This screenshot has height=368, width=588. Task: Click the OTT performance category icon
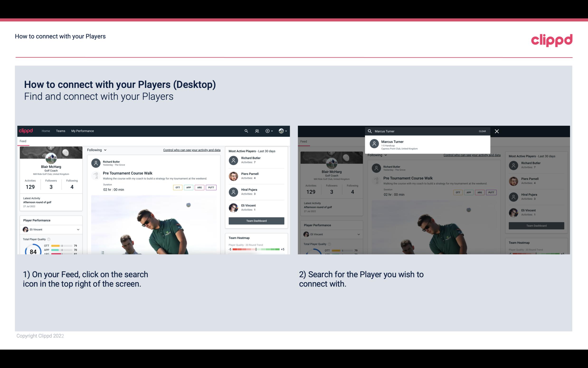[177, 187]
